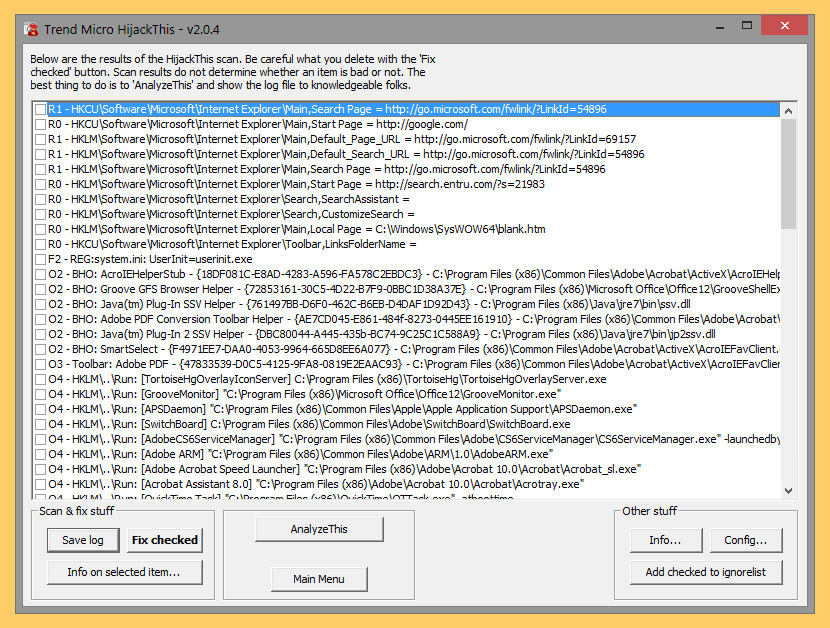Select the Java Plug-In SSV Helper row

click(x=407, y=304)
